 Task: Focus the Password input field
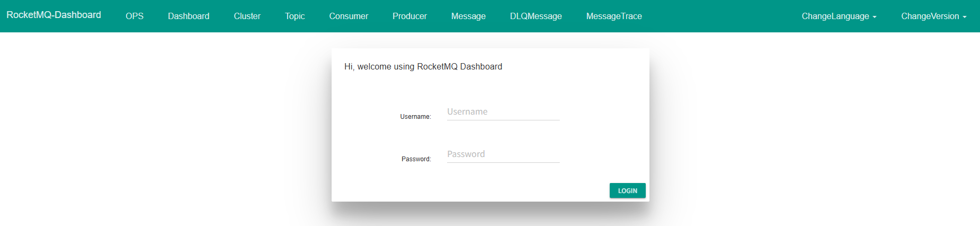tap(503, 154)
